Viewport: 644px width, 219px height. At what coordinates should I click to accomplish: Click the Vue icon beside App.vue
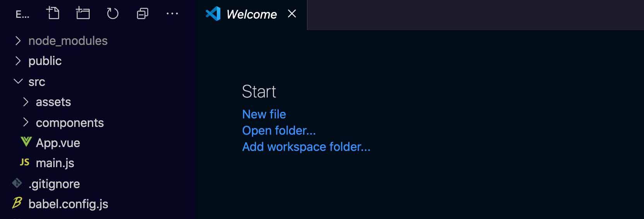coord(26,142)
